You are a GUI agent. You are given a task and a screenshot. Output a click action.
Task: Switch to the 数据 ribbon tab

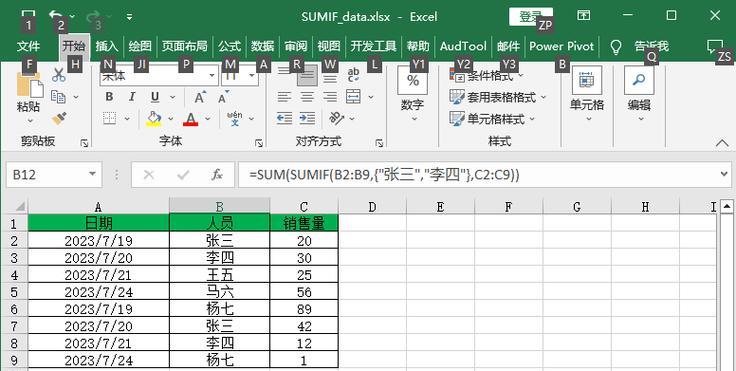[x=262, y=46]
